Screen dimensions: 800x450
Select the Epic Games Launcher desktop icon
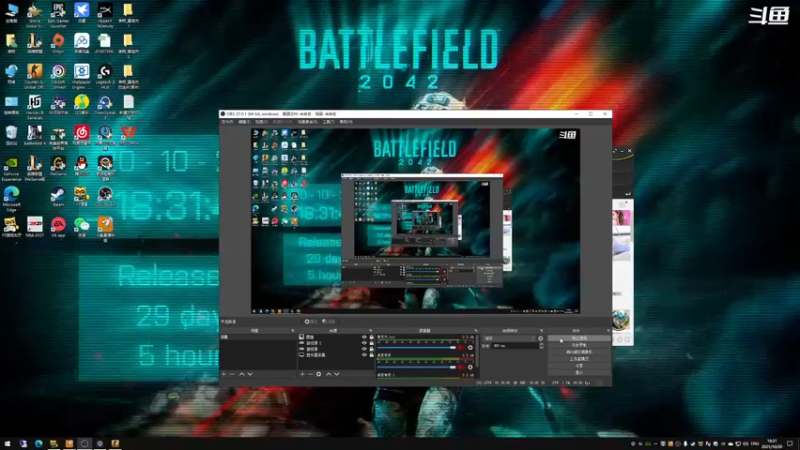tap(58, 14)
